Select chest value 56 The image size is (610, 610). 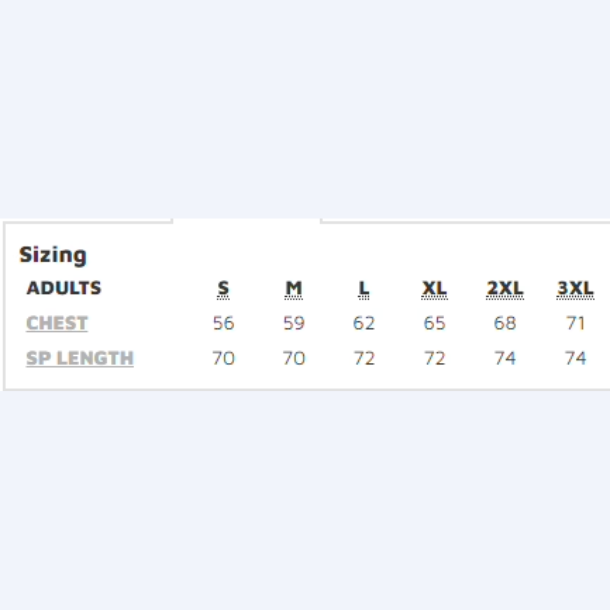click(223, 323)
